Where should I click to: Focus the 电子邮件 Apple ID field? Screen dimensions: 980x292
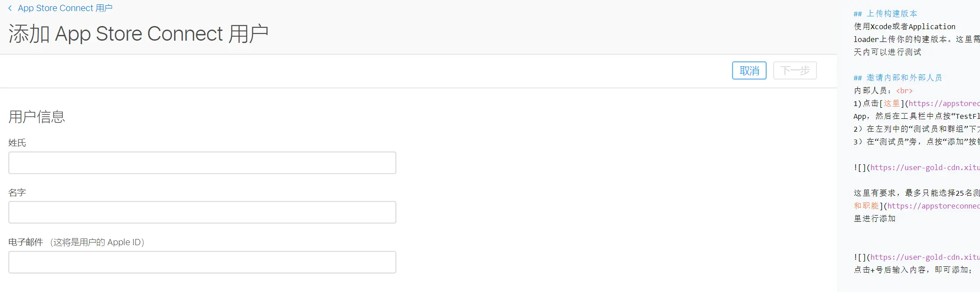coord(202,262)
